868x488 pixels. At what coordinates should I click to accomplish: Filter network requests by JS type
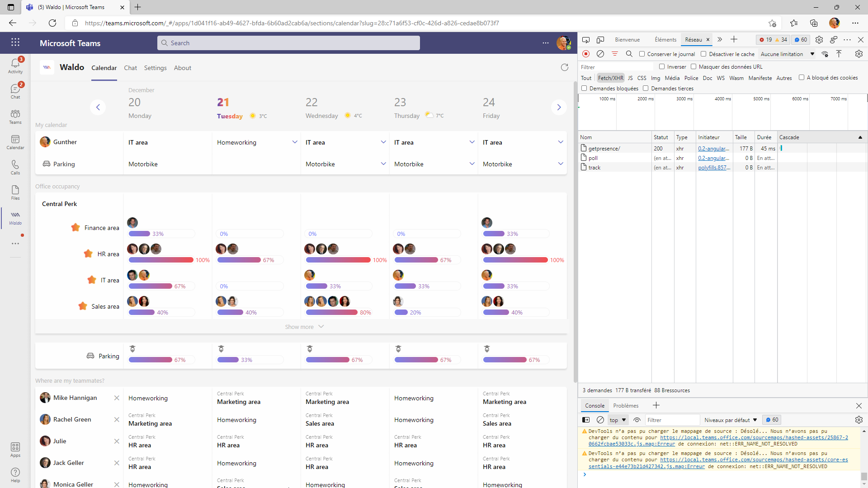[630, 78]
